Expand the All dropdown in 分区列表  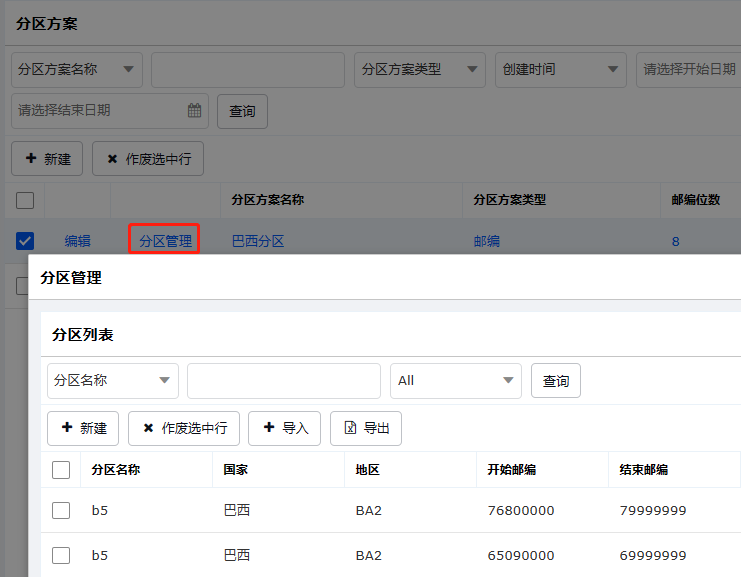(456, 380)
